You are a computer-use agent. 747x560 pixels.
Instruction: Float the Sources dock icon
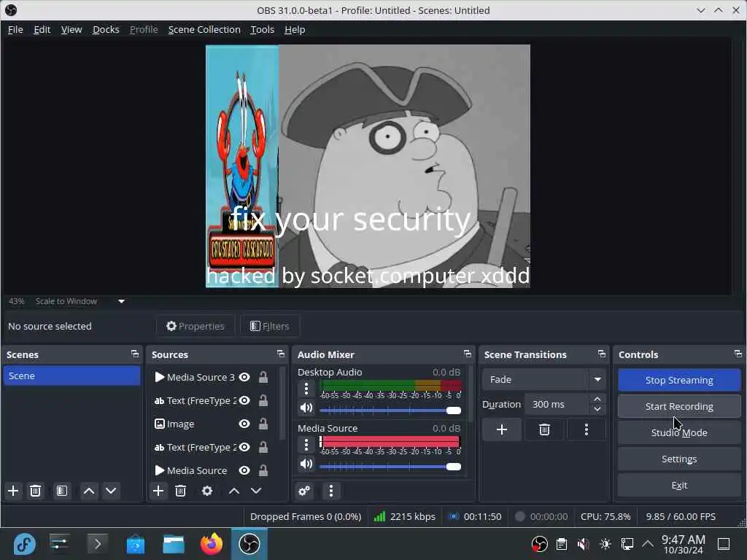click(x=281, y=354)
